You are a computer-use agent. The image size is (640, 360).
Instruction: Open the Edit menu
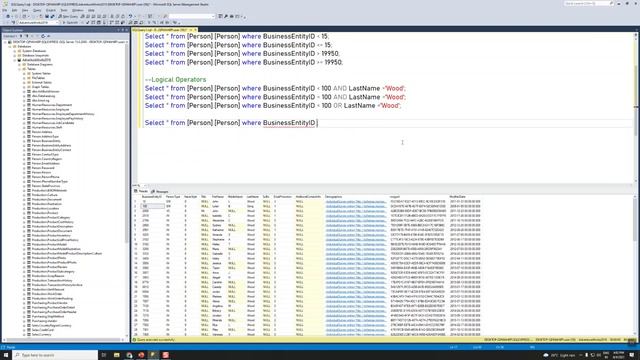tap(14, 10)
